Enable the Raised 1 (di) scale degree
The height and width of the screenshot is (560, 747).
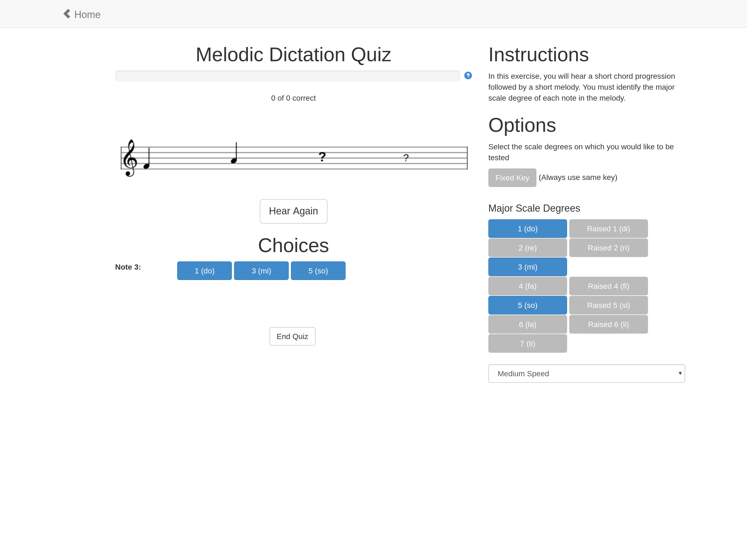(608, 229)
